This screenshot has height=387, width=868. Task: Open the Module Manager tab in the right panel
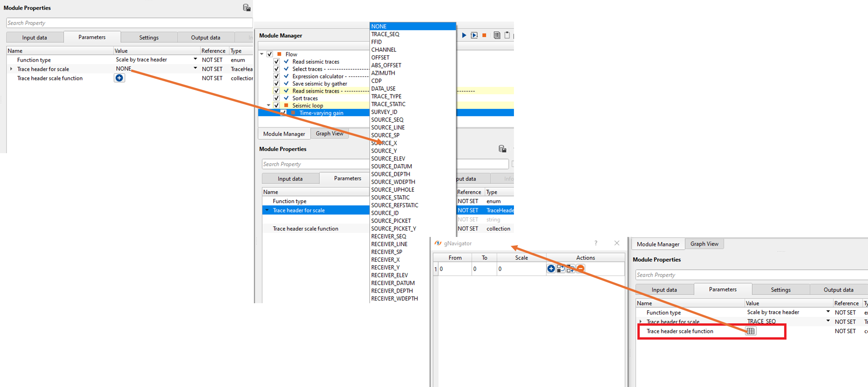pyautogui.click(x=658, y=244)
